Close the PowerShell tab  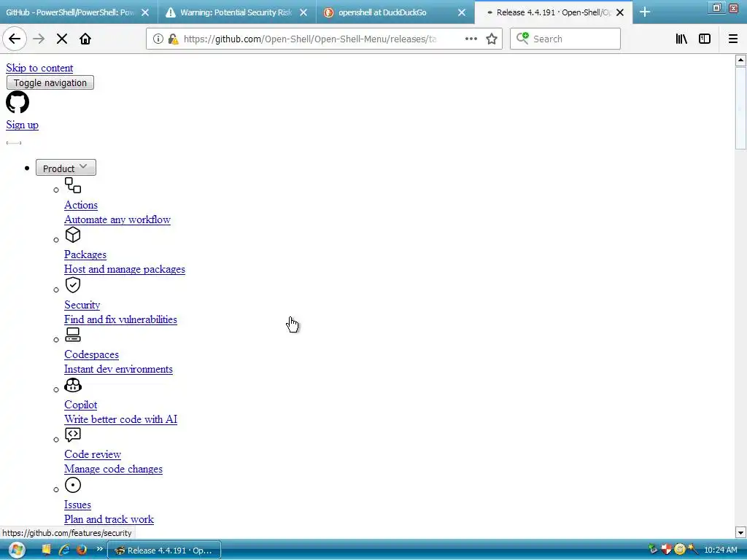pyautogui.click(x=145, y=12)
